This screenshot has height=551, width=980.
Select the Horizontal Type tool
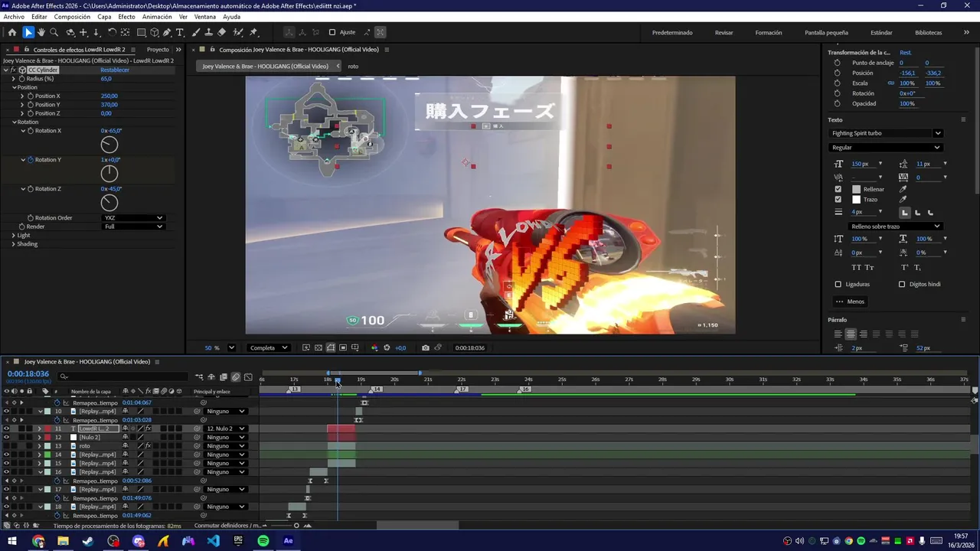(x=180, y=32)
